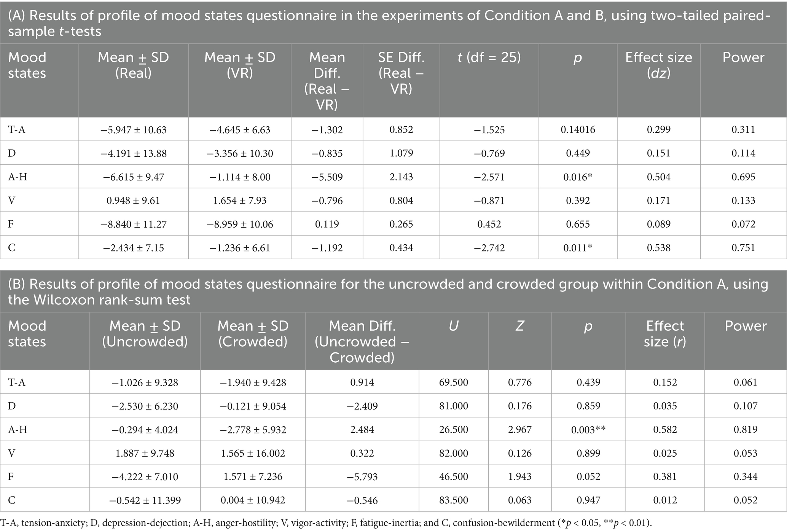Select the mean difference cell −5.793
Viewport: 787px width, 532px height.
(x=362, y=476)
